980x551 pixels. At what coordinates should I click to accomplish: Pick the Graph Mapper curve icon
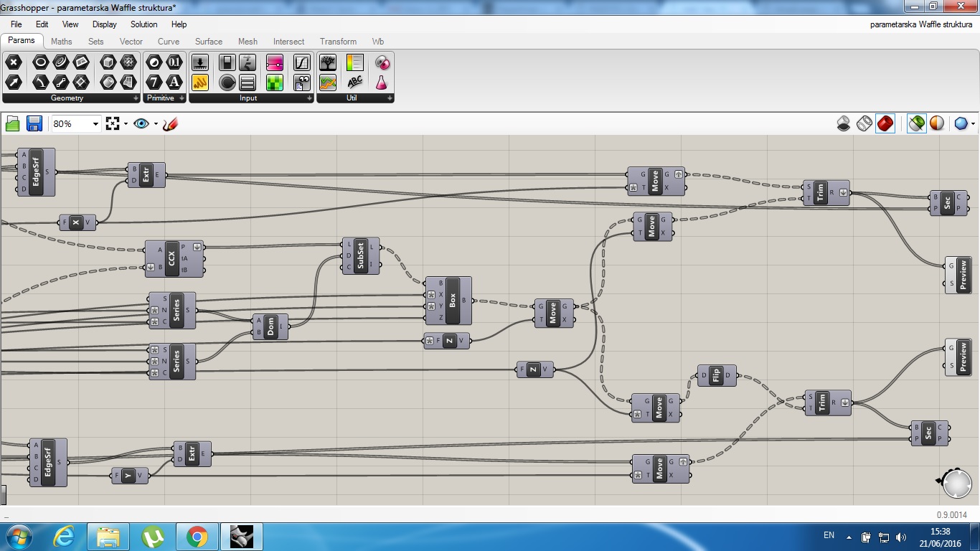pos(302,62)
